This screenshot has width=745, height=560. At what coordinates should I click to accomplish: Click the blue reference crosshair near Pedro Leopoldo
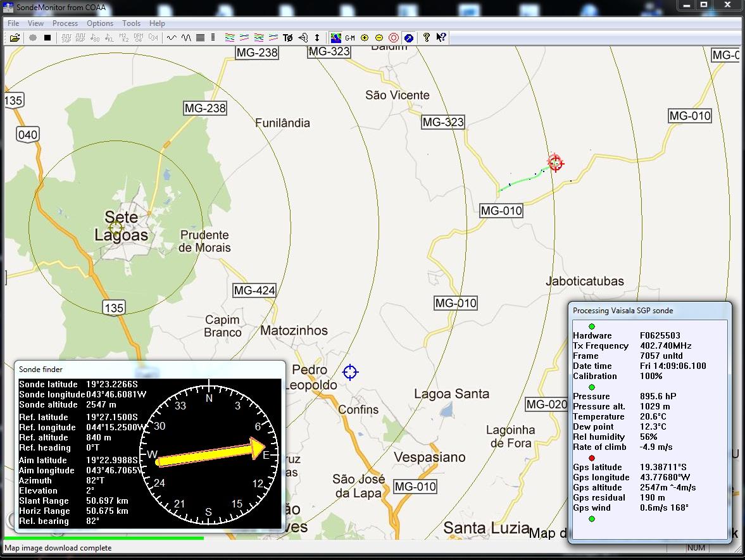350,372
